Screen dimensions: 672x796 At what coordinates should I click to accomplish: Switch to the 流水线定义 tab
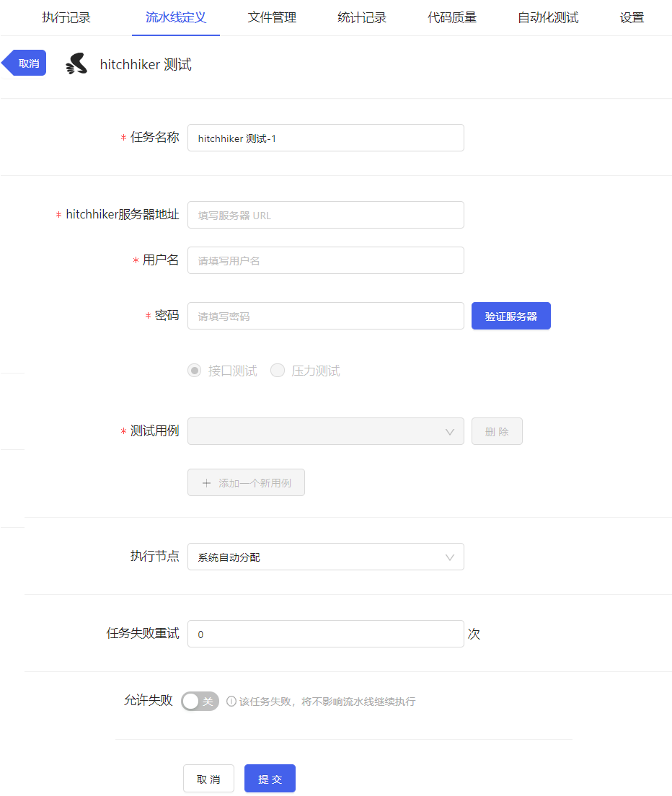(176, 18)
